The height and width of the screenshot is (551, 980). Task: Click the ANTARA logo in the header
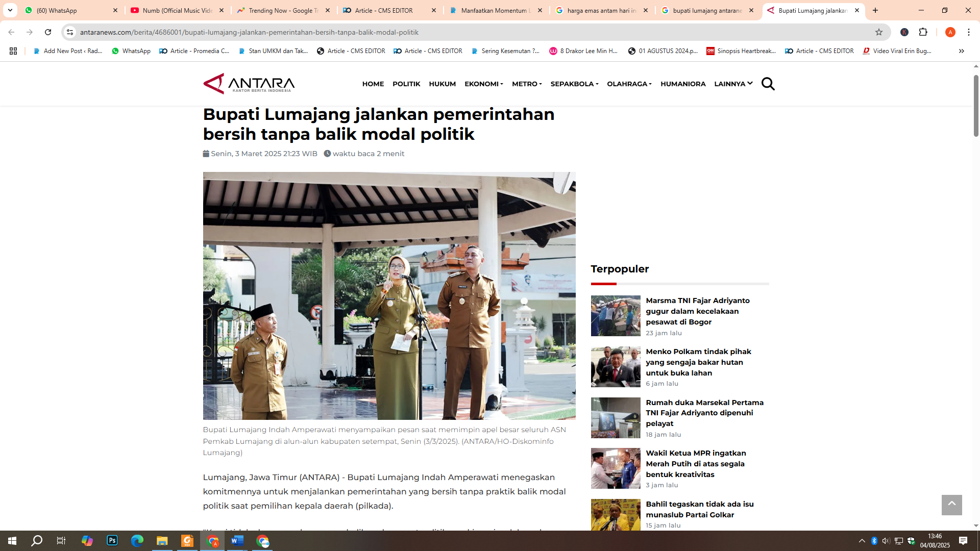[x=249, y=84]
